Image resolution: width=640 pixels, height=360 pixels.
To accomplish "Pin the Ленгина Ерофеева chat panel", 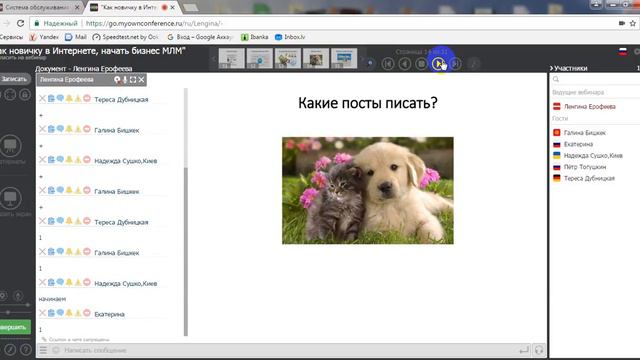I will 117,80.
